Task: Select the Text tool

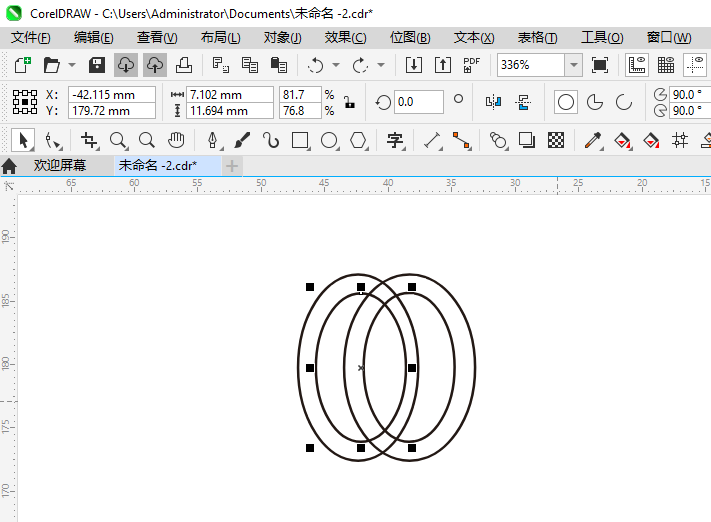Action: pos(395,141)
